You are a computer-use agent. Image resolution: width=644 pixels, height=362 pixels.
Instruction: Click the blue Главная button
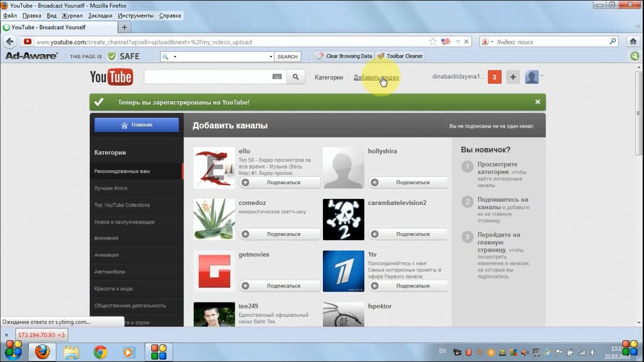(136, 125)
